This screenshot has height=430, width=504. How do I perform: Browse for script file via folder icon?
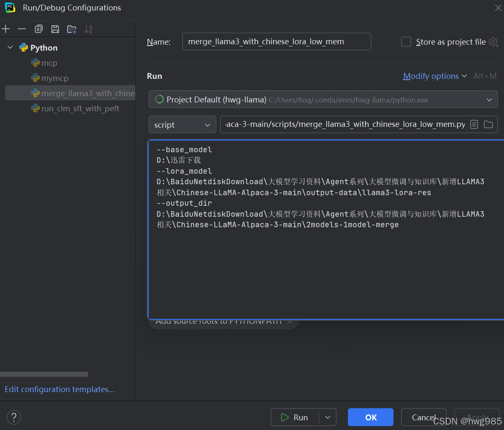click(x=488, y=124)
